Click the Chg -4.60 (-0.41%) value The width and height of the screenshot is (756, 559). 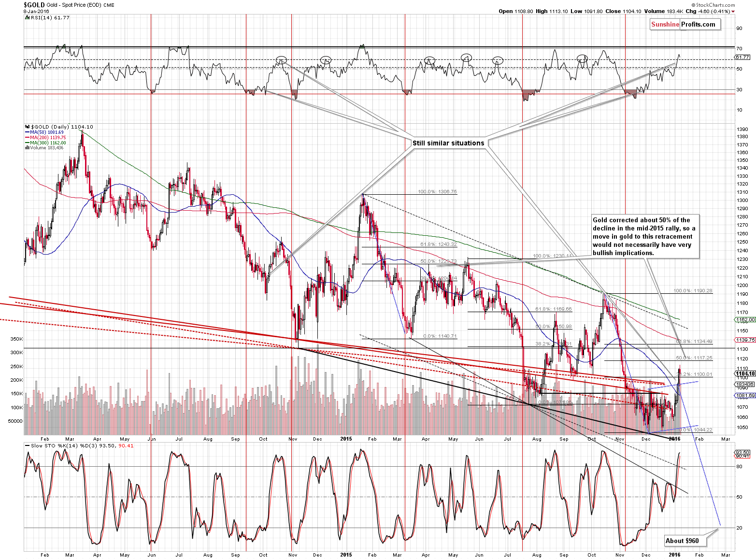(x=707, y=11)
